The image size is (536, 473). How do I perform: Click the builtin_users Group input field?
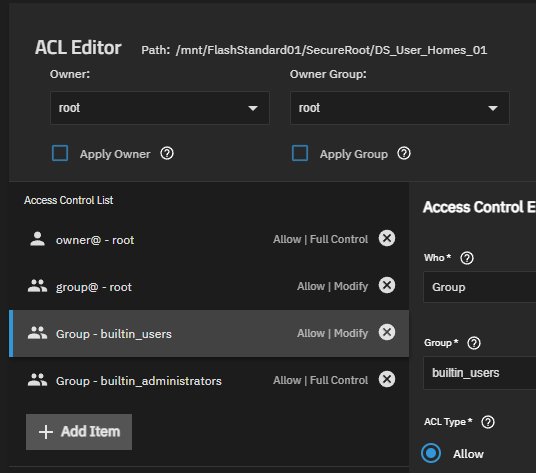pyautogui.click(x=480, y=373)
